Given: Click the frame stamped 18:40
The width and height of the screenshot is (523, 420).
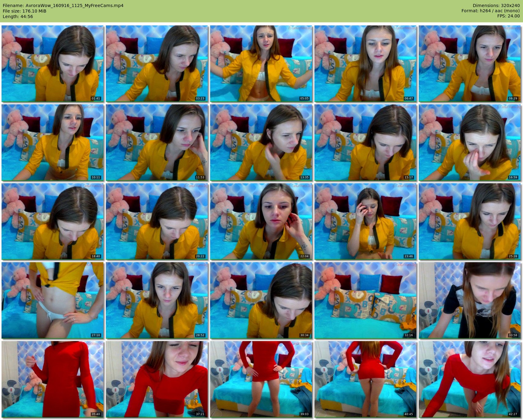Looking at the screenshot, I should [x=53, y=221].
